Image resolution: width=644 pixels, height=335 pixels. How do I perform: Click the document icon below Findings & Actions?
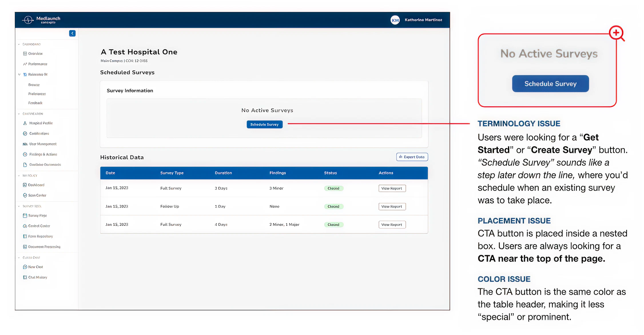tap(25, 165)
